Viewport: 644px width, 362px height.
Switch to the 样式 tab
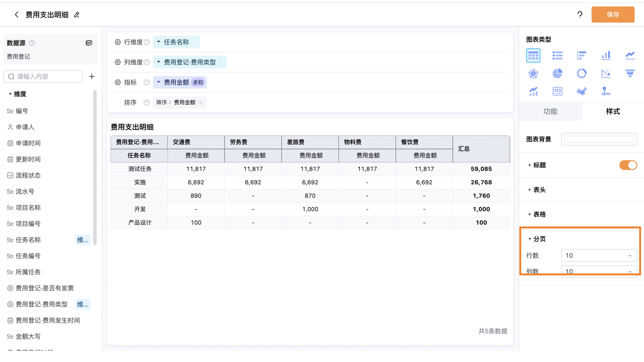click(x=613, y=111)
